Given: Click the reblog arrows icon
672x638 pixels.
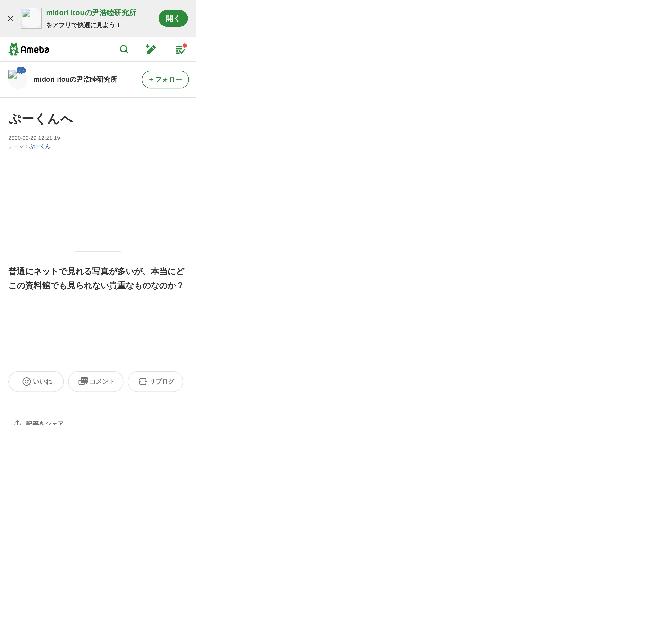Looking at the screenshot, I should [x=143, y=382].
